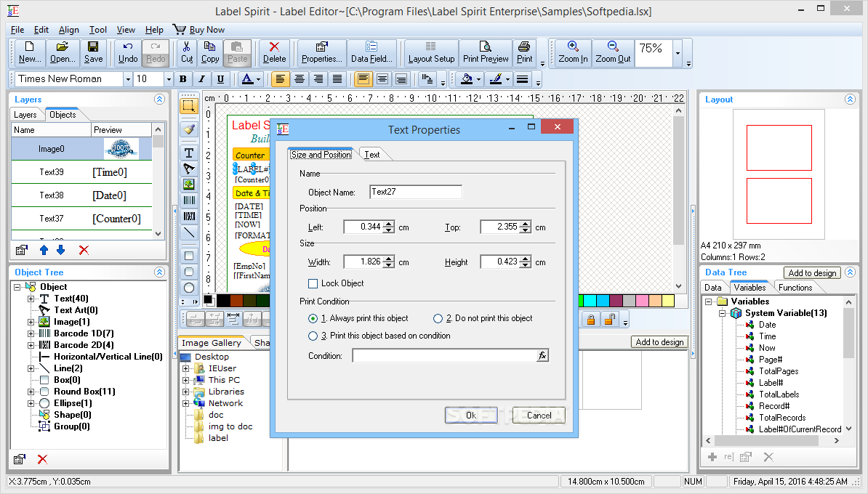
Task: Pick the pink color swatch
Action: point(642,300)
